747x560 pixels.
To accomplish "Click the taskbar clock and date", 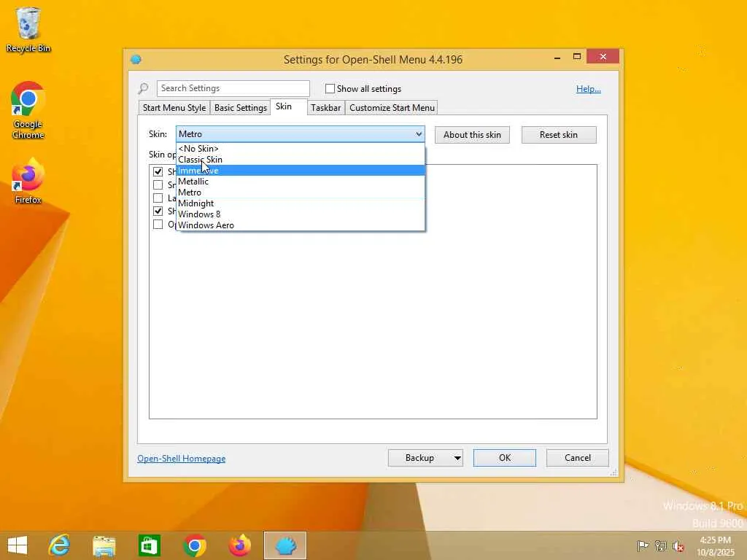I will (716, 545).
